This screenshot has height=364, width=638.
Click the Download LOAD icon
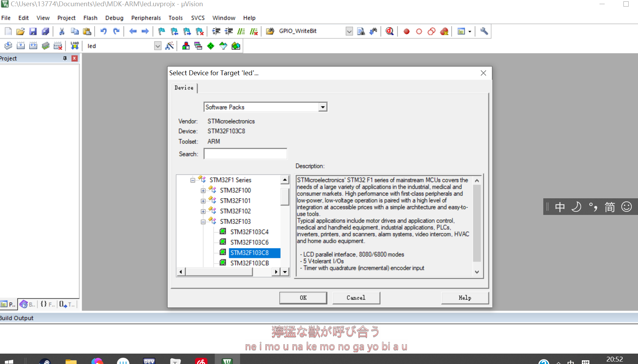[x=75, y=46]
